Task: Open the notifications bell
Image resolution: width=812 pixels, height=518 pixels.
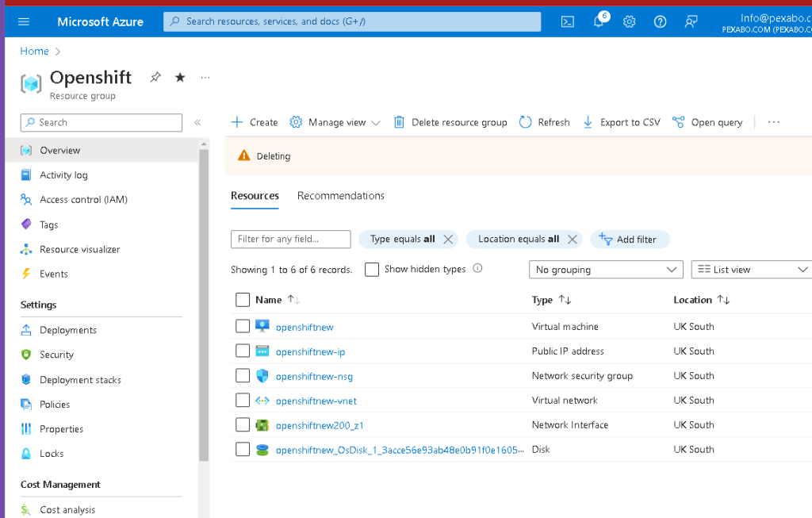Action: [599, 21]
